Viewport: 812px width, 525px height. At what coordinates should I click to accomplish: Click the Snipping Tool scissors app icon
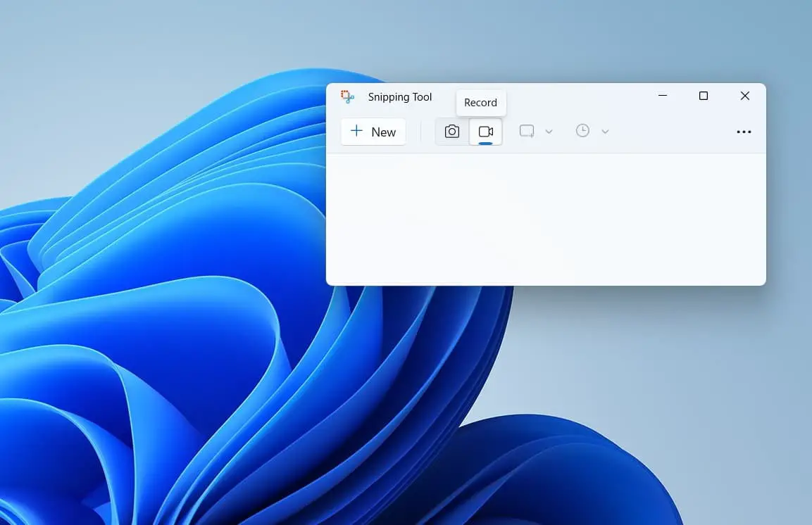[347, 96]
